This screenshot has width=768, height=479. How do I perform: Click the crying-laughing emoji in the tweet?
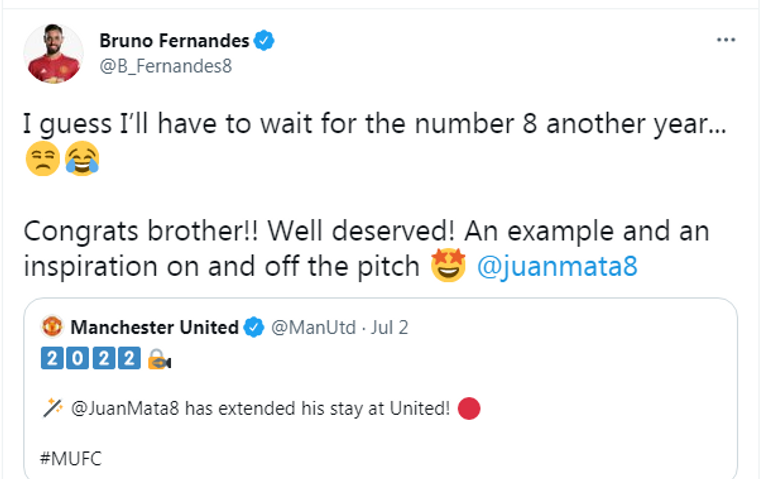81,160
